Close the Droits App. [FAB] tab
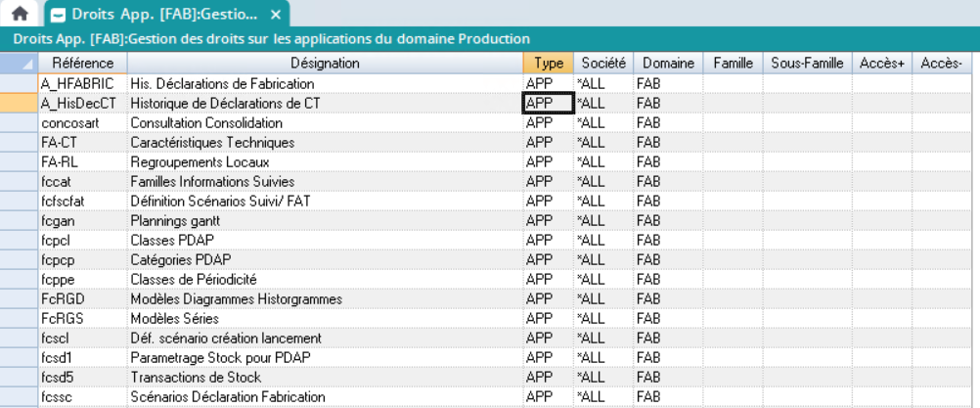980x408 pixels. (x=276, y=16)
